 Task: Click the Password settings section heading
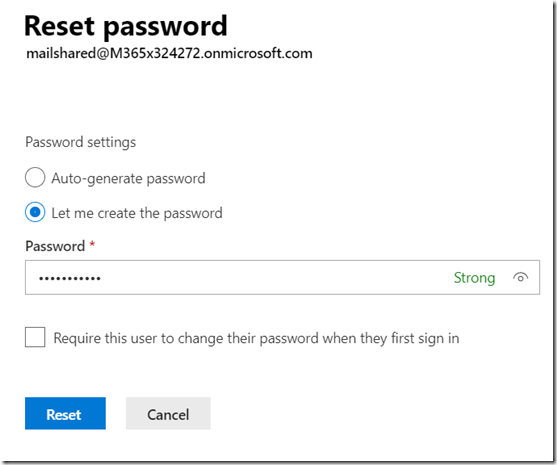coord(81,142)
